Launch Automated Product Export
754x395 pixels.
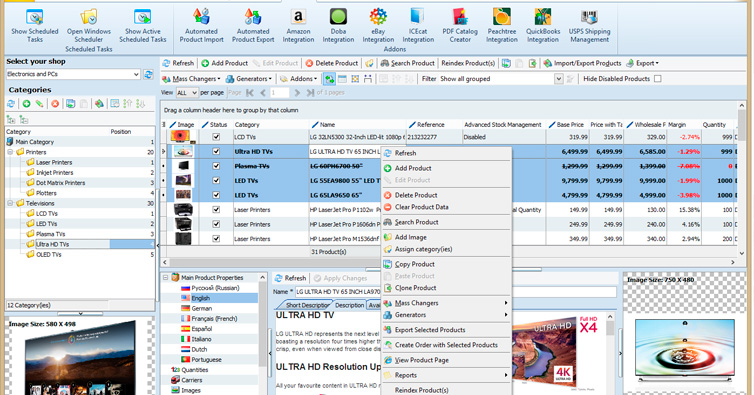coord(253,26)
